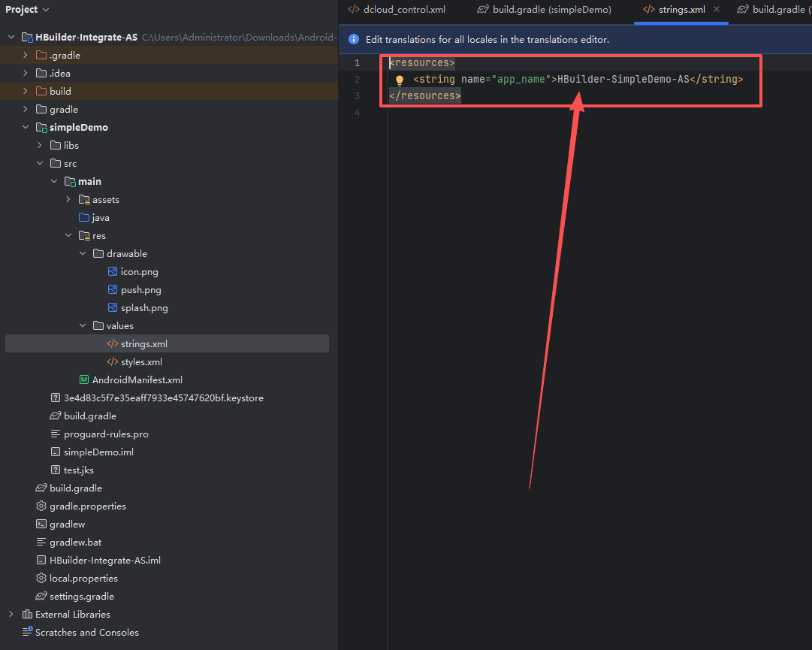Click app_name attribute value in editor
Image resolution: width=812 pixels, height=650 pixels.
(x=521, y=79)
